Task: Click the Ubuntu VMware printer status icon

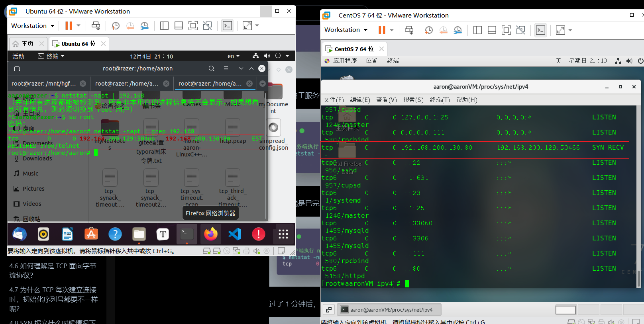Action: click(x=247, y=251)
